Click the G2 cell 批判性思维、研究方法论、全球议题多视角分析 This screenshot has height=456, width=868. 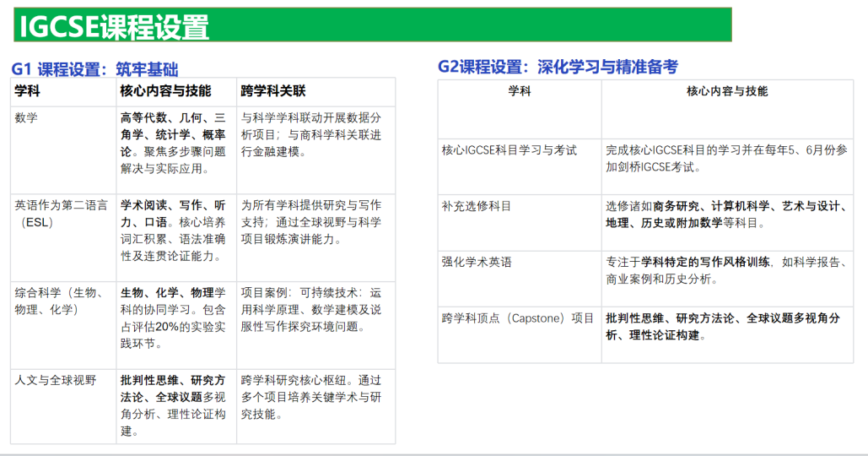tap(727, 334)
